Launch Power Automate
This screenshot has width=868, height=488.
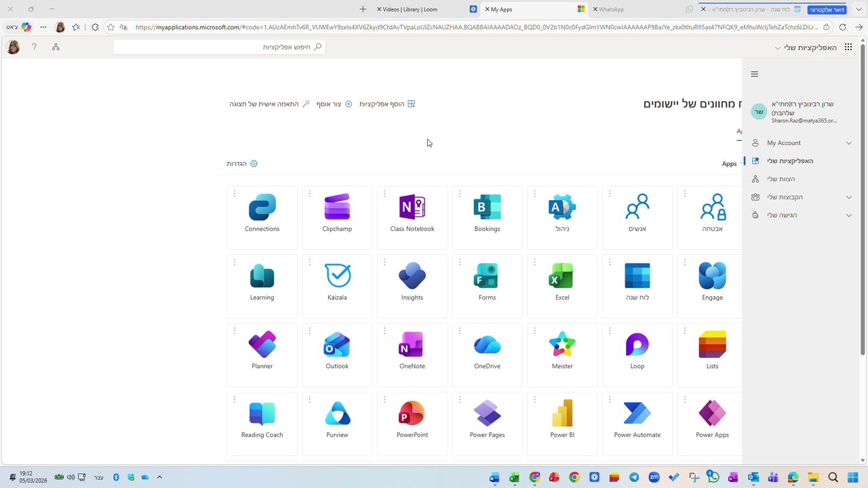pos(637,424)
